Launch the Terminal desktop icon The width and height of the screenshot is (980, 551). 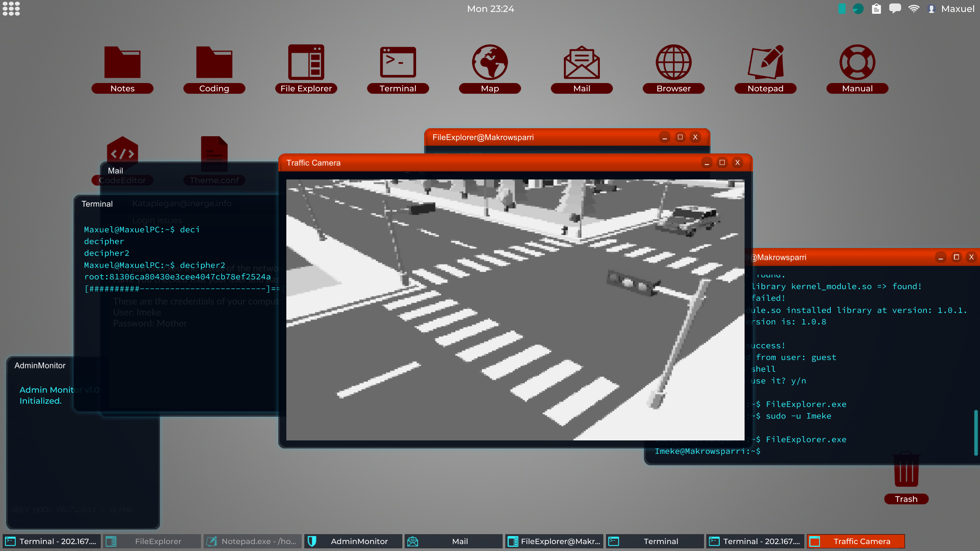point(398,63)
